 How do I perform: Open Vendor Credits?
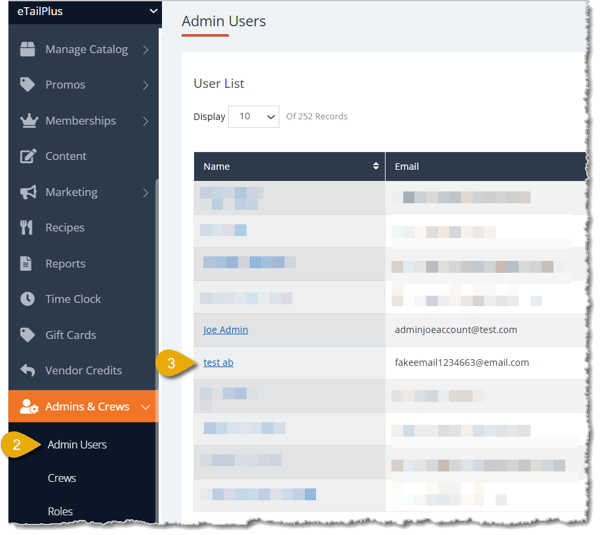[83, 371]
